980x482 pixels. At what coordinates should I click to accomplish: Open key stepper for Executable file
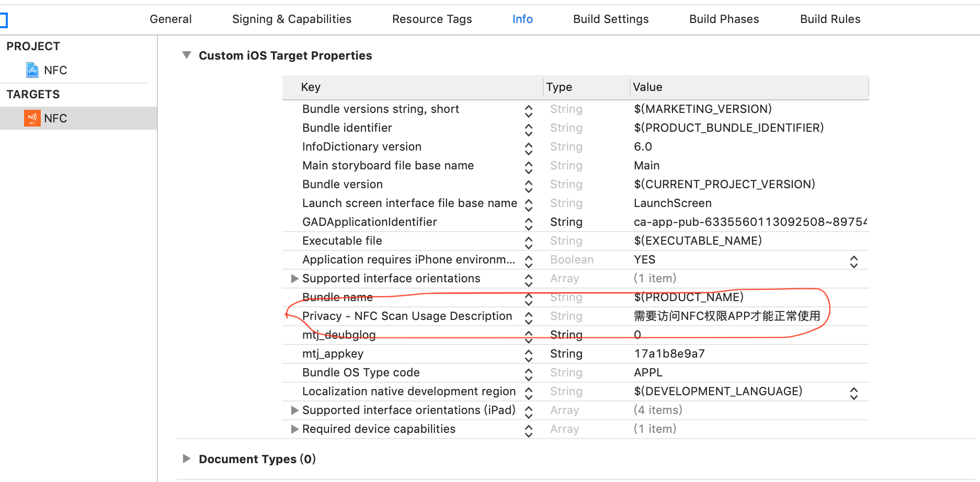pyautogui.click(x=529, y=243)
